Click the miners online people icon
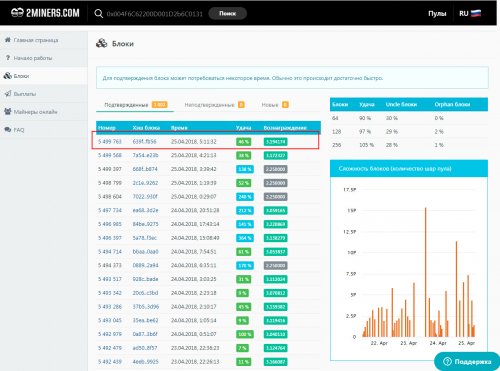500x371 pixels. [x=7, y=112]
